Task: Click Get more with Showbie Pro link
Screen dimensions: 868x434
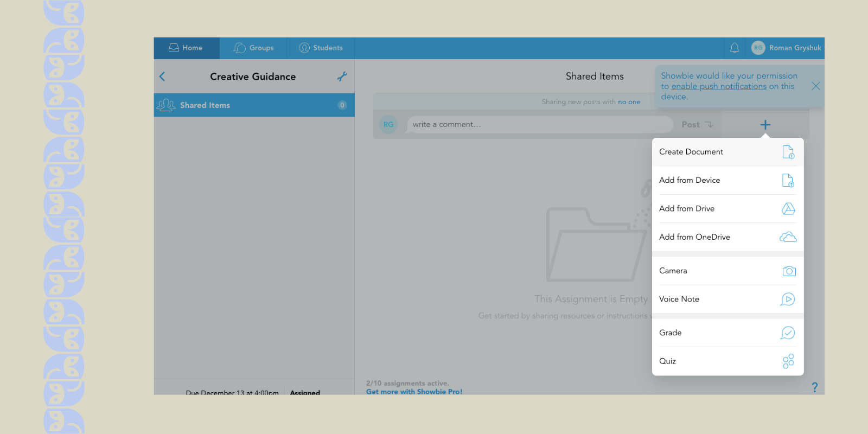Action: coord(414,392)
